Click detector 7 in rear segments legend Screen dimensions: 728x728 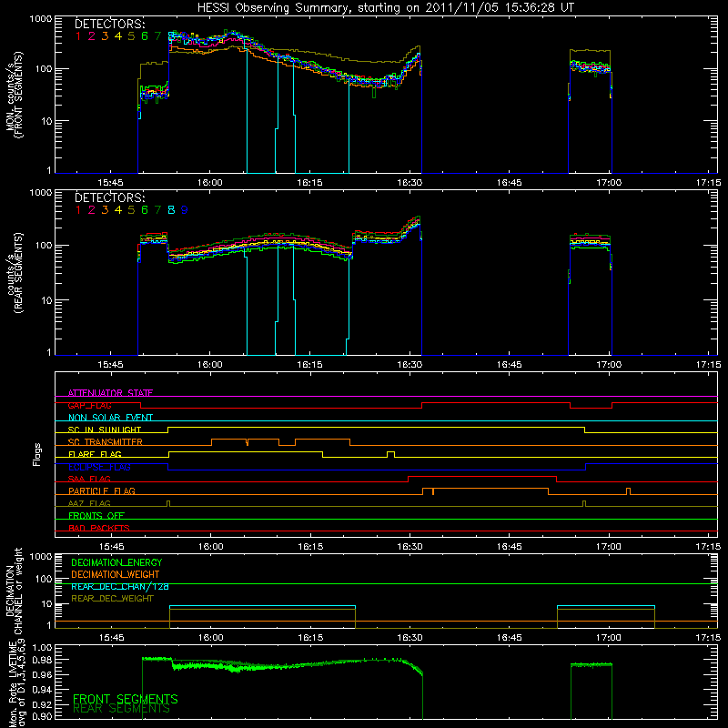[157, 210]
